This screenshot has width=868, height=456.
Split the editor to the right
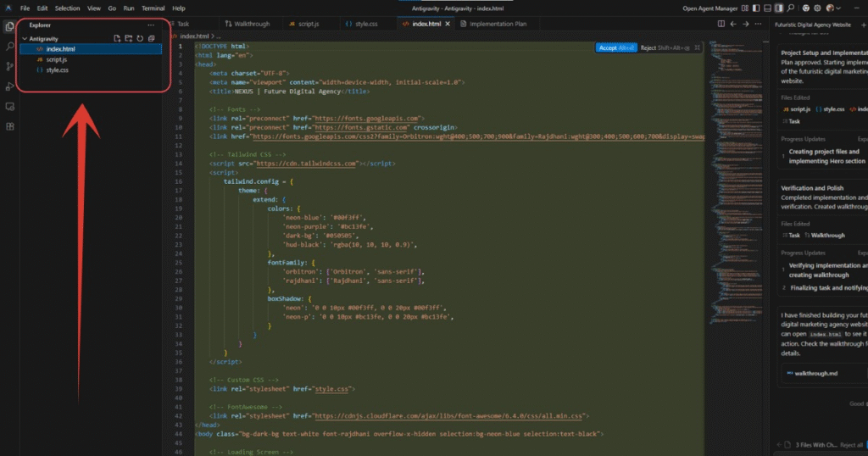(x=721, y=24)
